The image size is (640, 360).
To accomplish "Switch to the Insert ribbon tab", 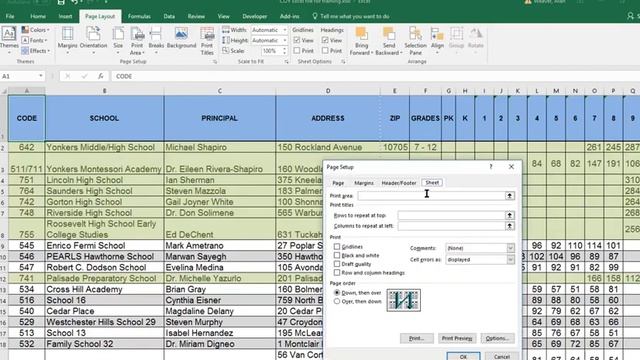I will 65,16.
